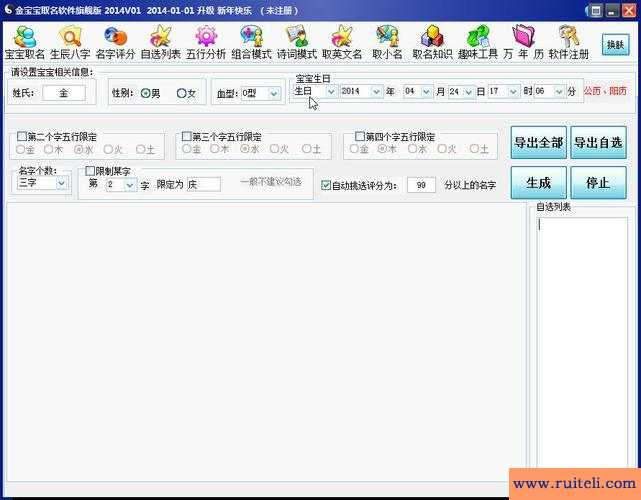Click inside the 自选列表 text box
Viewport: 641px width, 500px height.
pyautogui.click(x=582, y=342)
